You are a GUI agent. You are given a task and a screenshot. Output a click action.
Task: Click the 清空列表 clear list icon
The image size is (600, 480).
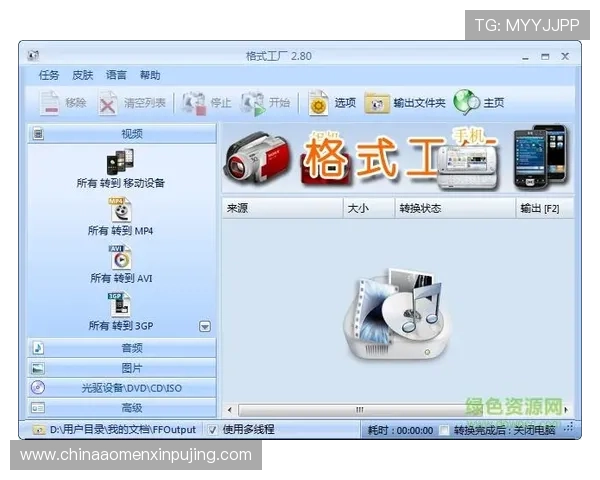[108, 103]
